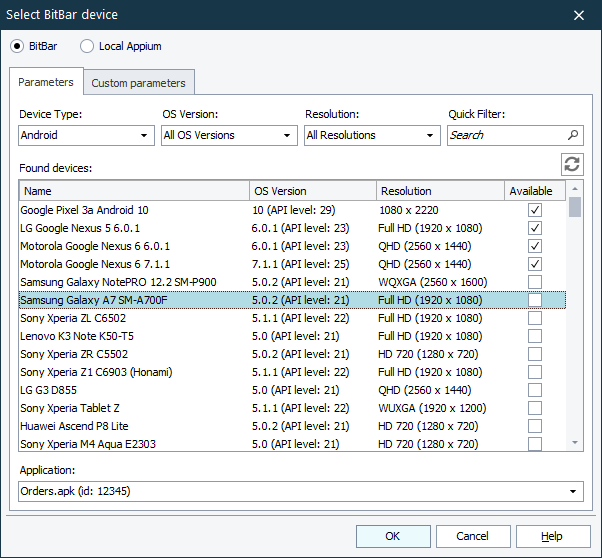Click the Help button

click(552, 536)
